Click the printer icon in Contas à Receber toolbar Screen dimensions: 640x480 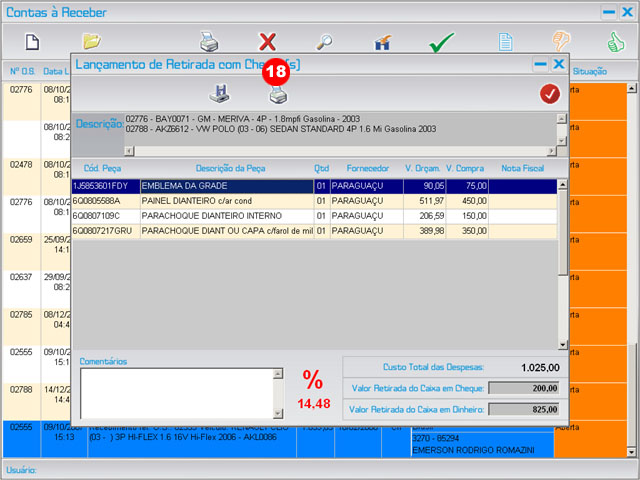209,41
